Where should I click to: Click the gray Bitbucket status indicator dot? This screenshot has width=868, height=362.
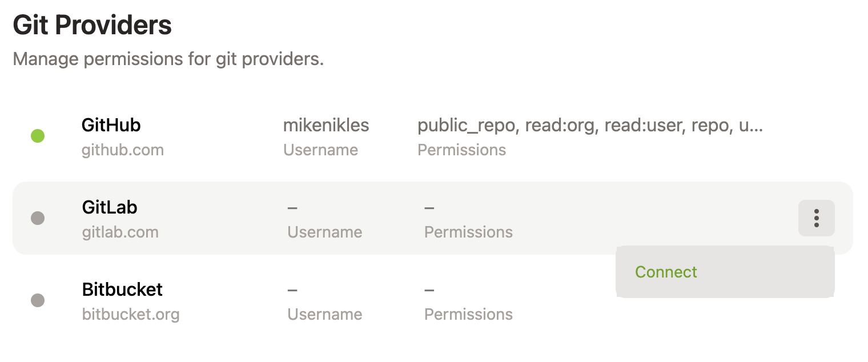pyautogui.click(x=38, y=300)
